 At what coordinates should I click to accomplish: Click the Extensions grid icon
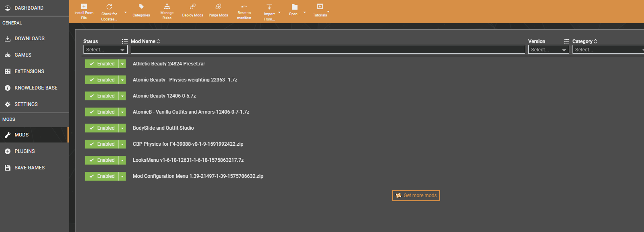coord(8,71)
